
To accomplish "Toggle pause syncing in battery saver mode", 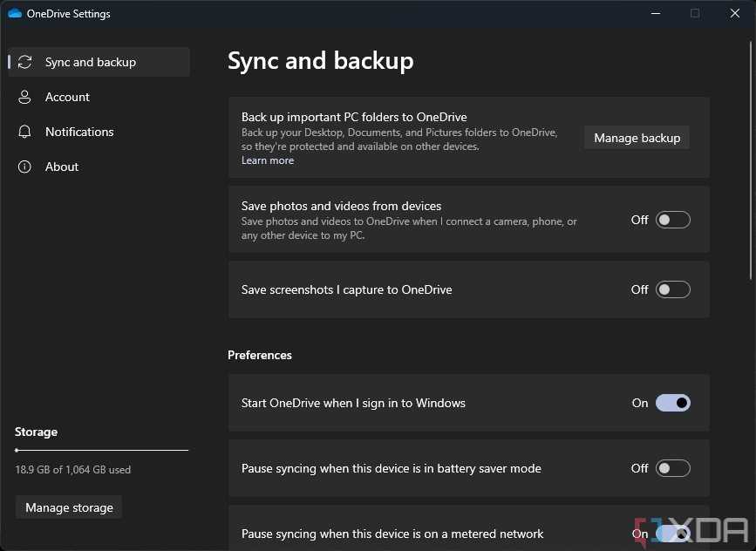I will [673, 468].
